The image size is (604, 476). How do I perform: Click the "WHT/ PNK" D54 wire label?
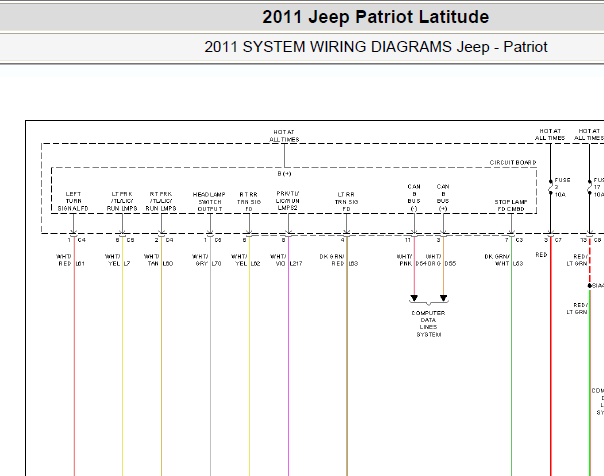[x=404, y=260]
